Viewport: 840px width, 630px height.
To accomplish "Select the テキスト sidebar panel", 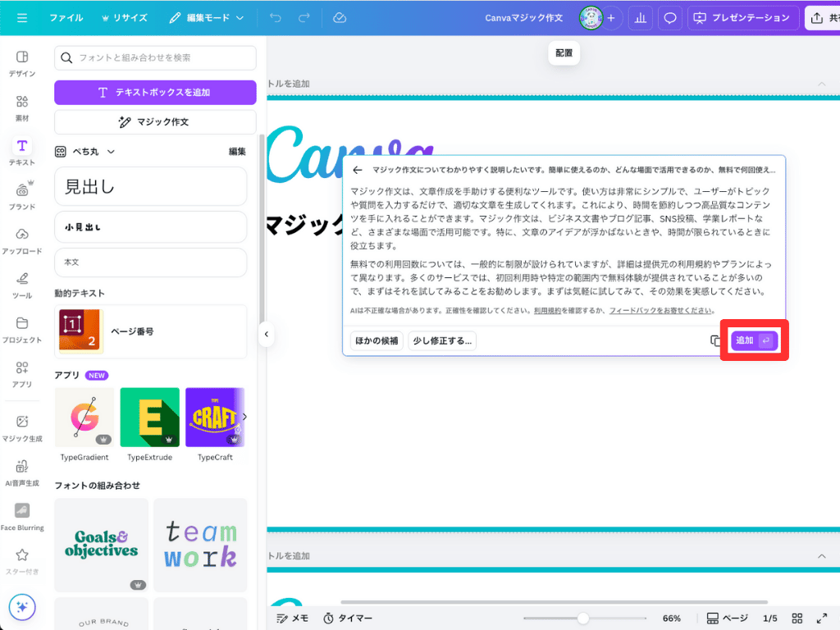I will (22, 152).
